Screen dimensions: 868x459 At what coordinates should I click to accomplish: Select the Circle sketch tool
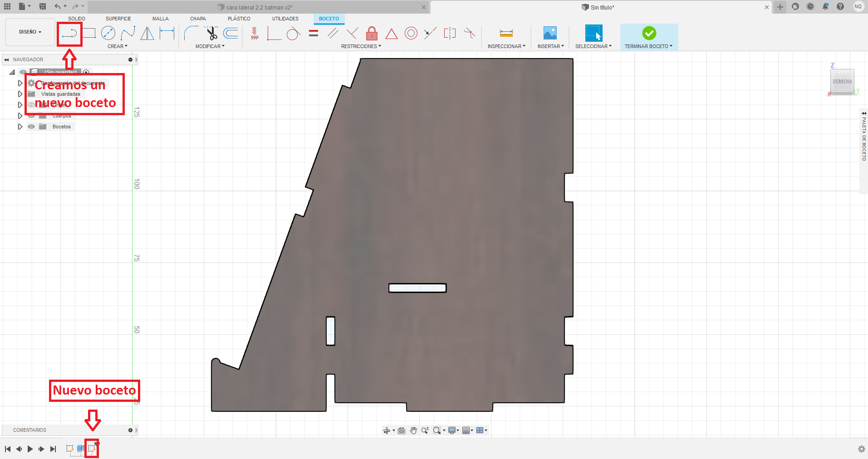pyautogui.click(x=108, y=33)
